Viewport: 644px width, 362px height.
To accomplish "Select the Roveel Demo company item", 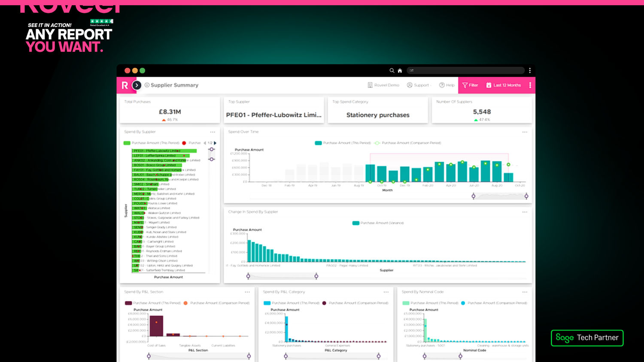I will point(383,85).
